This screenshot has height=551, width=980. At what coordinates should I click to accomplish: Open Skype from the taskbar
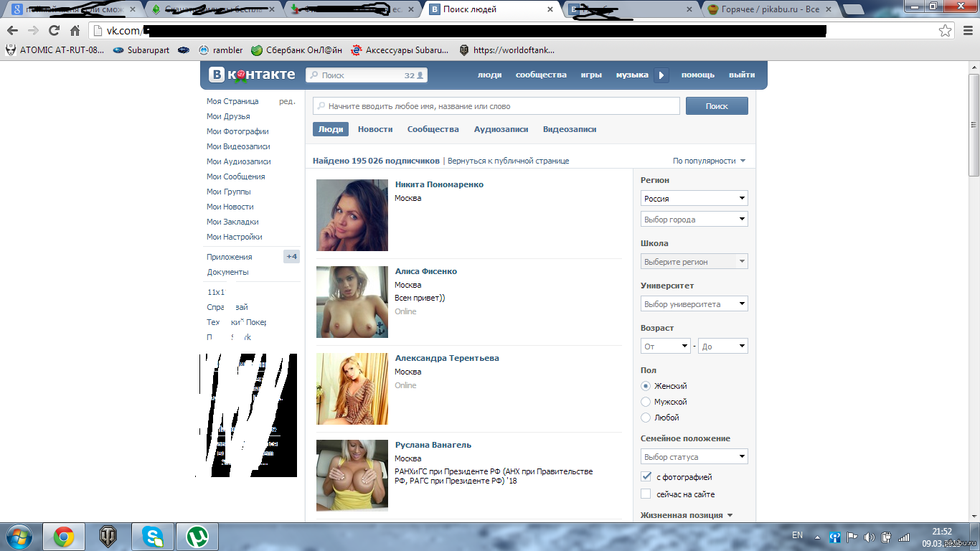tap(152, 537)
